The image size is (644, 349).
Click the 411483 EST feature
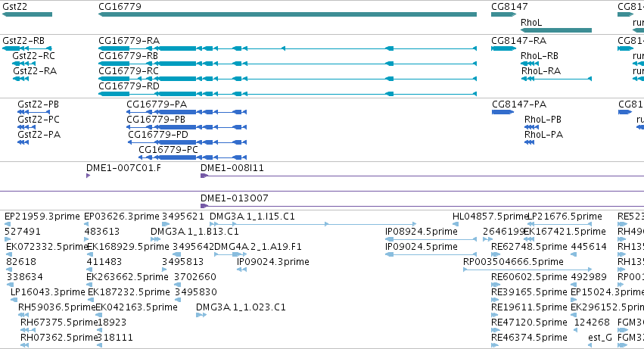(89, 270)
